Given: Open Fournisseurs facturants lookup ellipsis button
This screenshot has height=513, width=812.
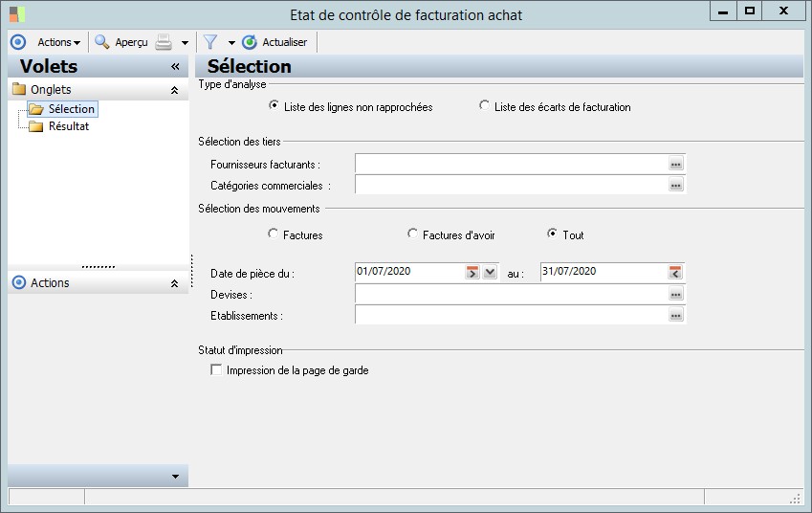Looking at the screenshot, I should pyautogui.click(x=676, y=165).
